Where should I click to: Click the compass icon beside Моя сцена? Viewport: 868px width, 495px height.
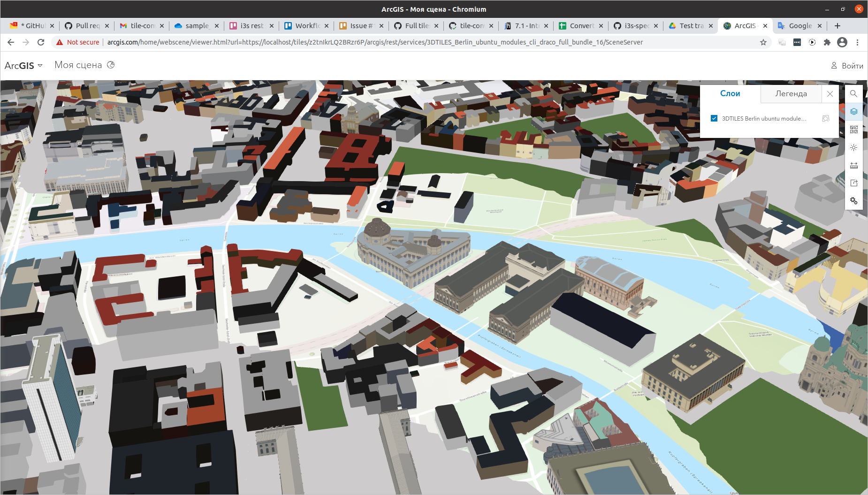[111, 65]
